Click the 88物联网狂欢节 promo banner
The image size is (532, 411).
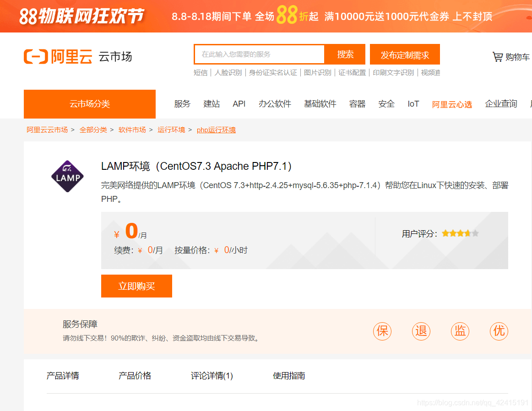coord(266,16)
